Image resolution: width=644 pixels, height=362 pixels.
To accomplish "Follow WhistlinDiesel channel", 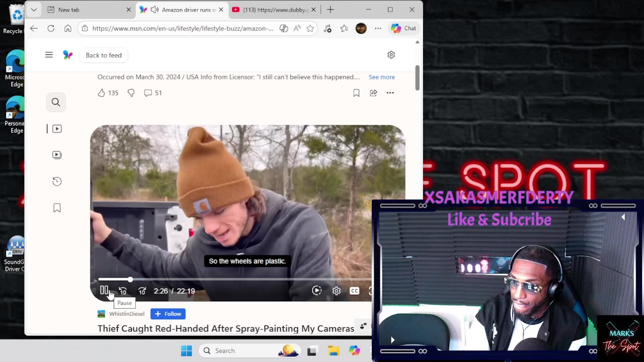I will tap(168, 314).
